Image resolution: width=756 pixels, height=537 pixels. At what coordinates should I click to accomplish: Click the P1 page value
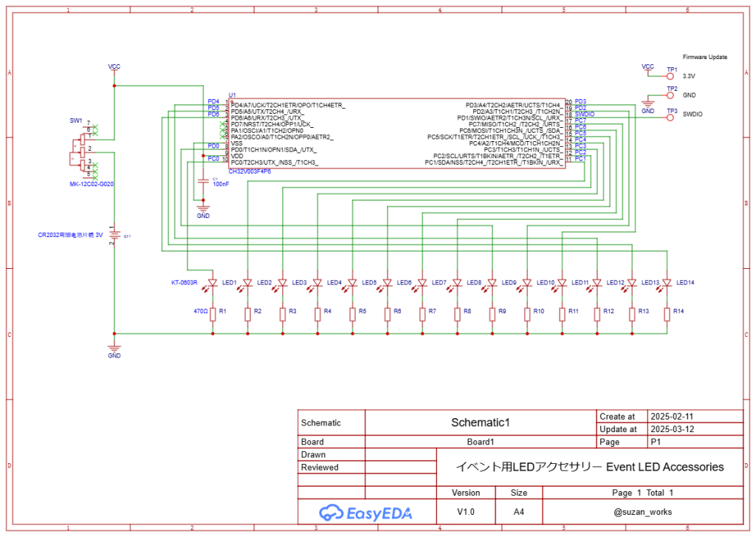pyautogui.click(x=656, y=442)
